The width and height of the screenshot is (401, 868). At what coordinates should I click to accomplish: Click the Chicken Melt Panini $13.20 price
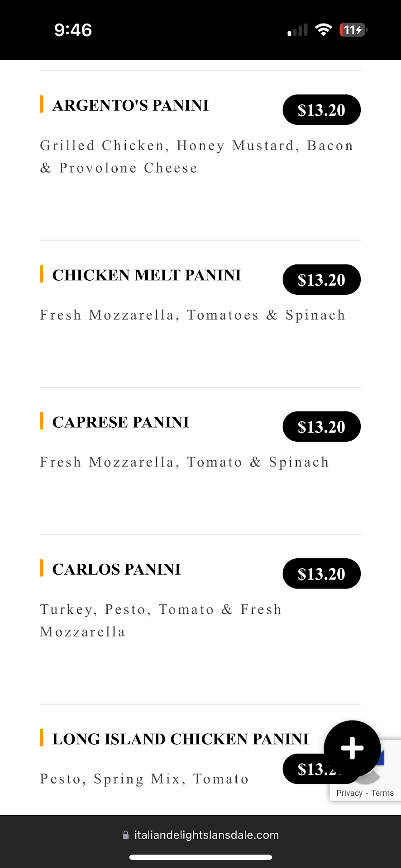coord(321,280)
